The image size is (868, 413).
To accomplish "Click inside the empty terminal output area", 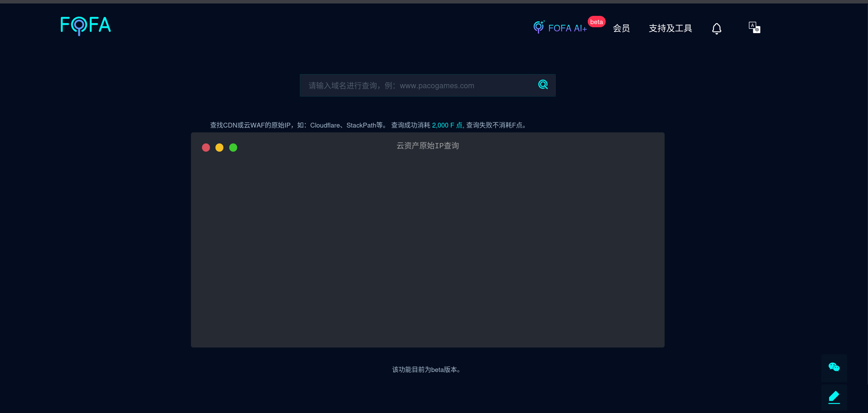I will click(x=427, y=248).
